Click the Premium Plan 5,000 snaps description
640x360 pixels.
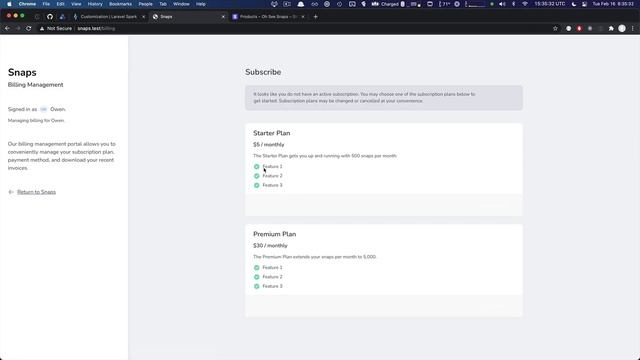[315, 257]
